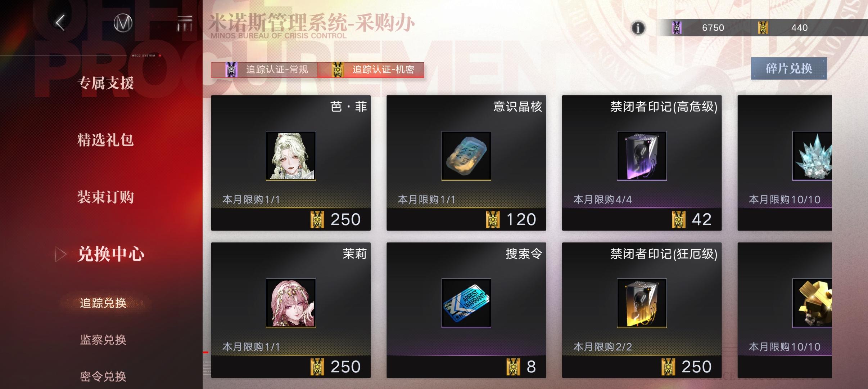Choose the 意识晶核 item icon
This screenshot has height=389, width=868.
pyautogui.click(x=466, y=156)
